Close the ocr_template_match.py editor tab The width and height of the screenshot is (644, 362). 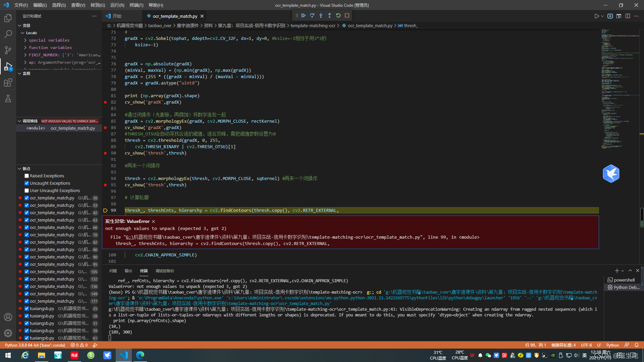(x=202, y=16)
